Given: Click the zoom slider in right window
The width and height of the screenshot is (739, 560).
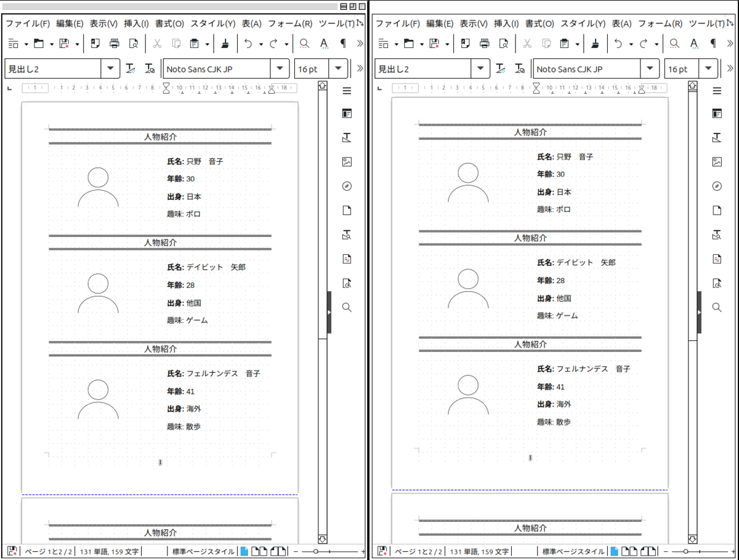Looking at the screenshot, I should tap(700, 551).
